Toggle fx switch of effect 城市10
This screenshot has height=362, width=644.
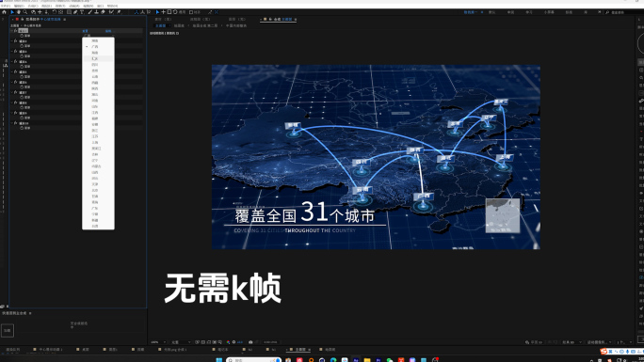click(16, 123)
